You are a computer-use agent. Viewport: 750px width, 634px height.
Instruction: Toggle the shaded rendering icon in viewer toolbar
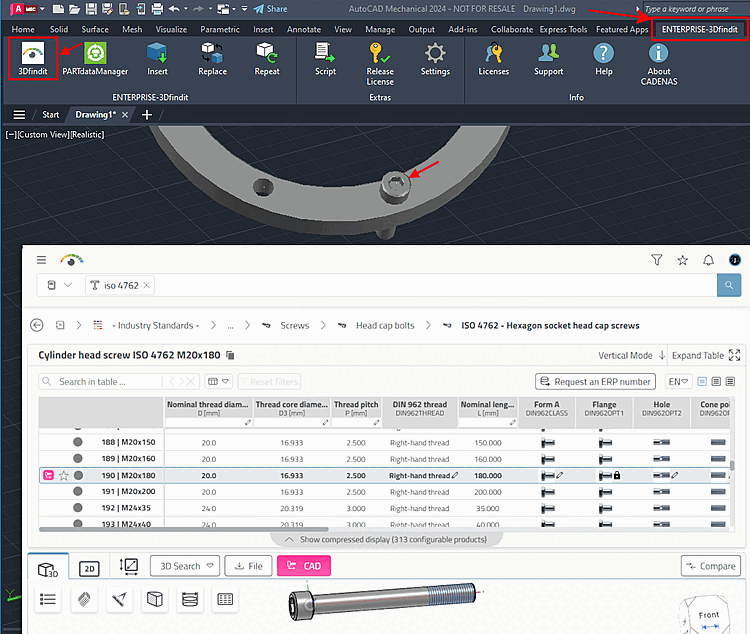pos(84,599)
